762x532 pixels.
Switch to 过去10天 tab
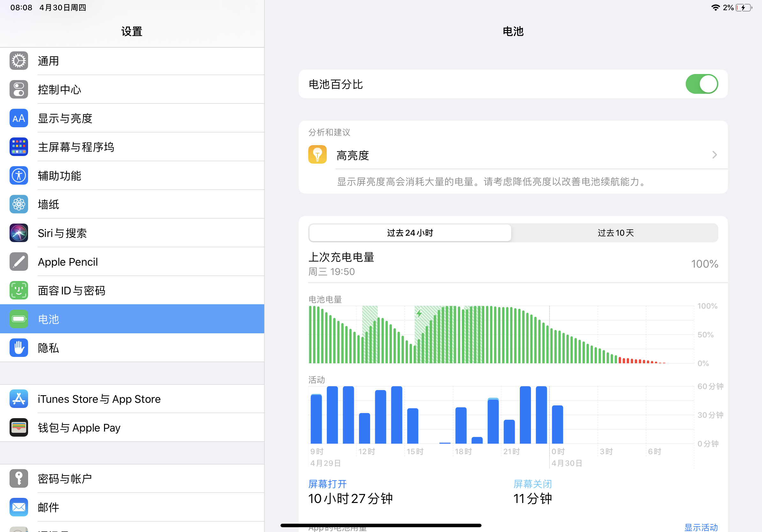(x=615, y=233)
